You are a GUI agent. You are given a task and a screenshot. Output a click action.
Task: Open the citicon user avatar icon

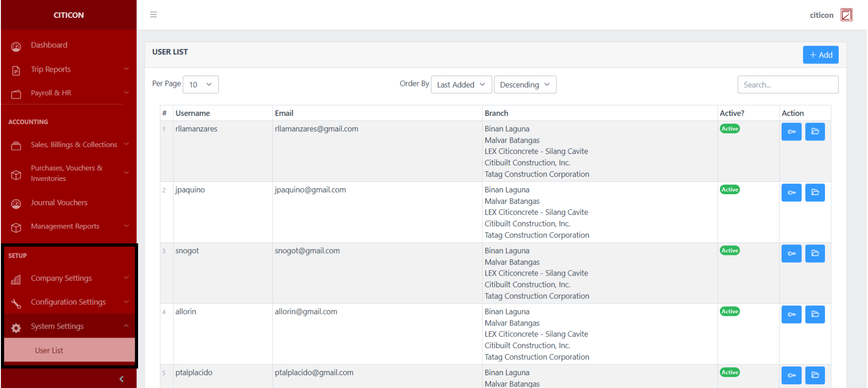point(846,15)
